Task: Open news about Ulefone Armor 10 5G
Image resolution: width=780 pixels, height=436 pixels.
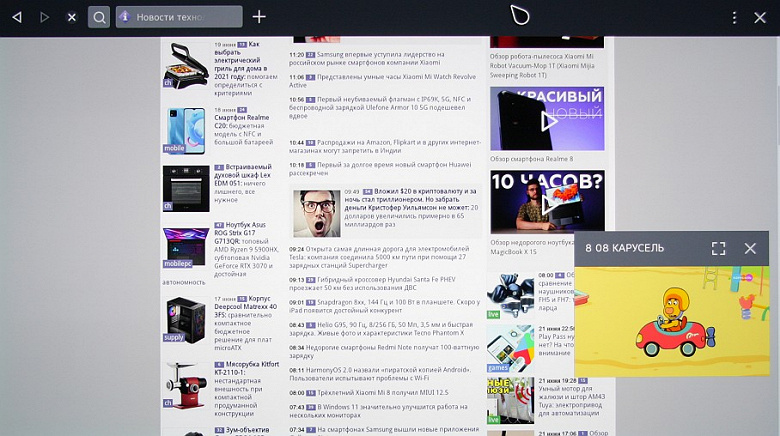Action: (x=381, y=108)
